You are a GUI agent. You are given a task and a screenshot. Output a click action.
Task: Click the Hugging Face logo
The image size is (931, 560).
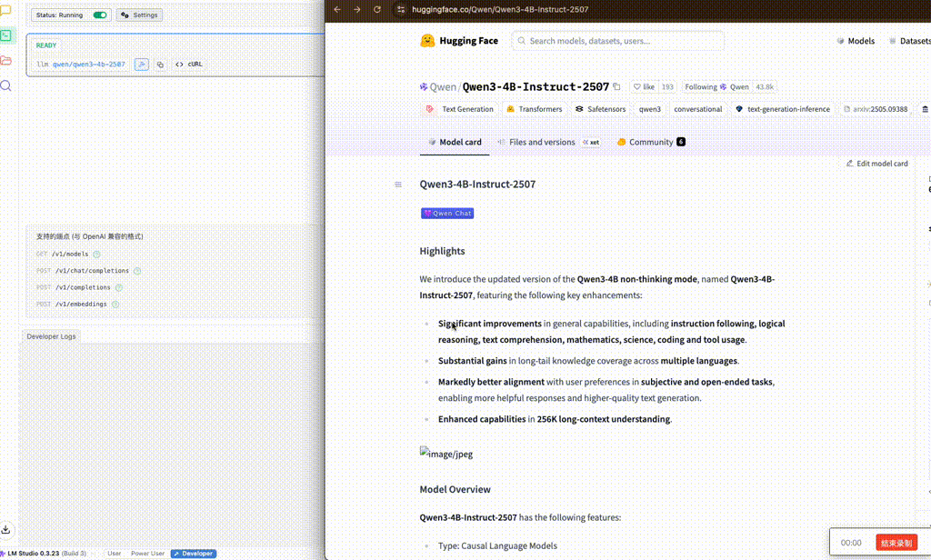click(x=459, y=40)
